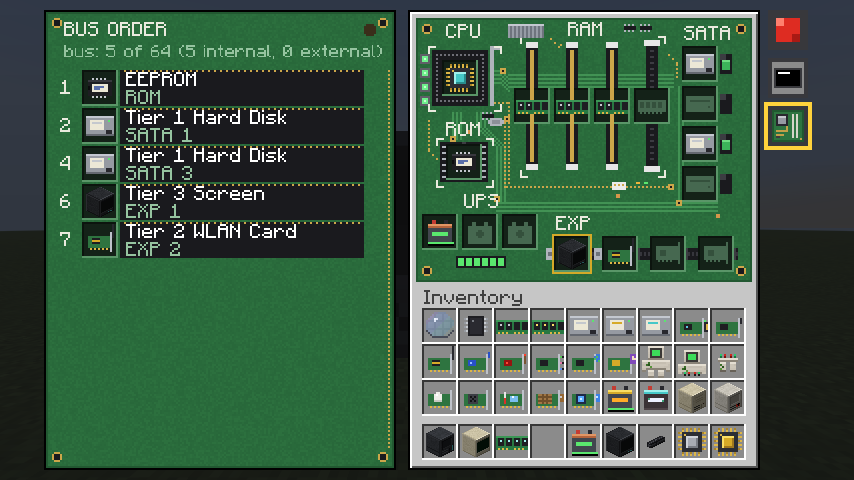
Task: Pick up the beige cube block in third row
Action: (x=692, y=398)
